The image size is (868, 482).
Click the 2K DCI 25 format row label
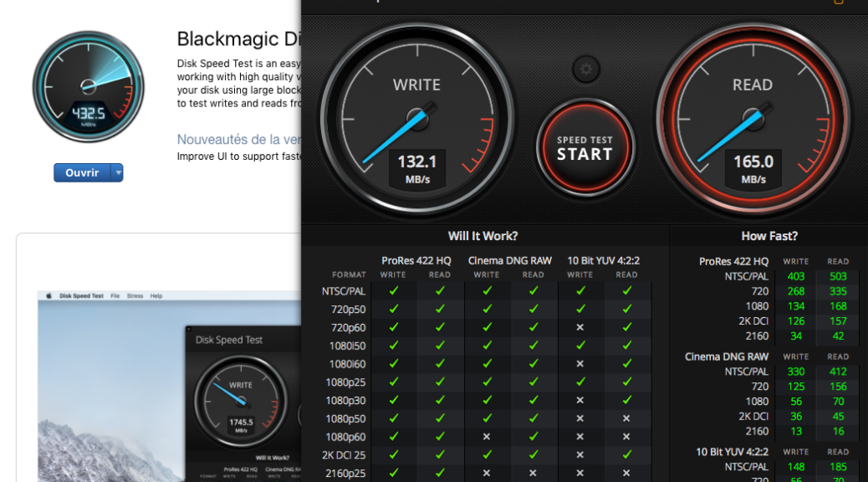pyautogui.click(x=344, y=455)
